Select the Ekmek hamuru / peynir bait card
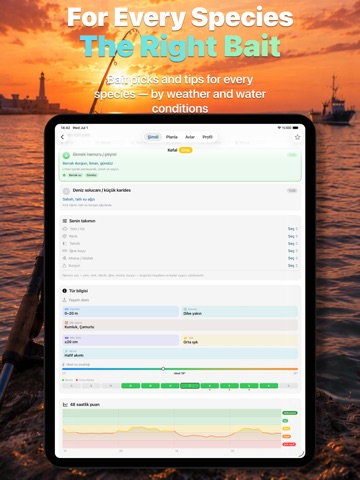This screenshot has width=360, height=480. pyautogui.click(x=180, y=165)
